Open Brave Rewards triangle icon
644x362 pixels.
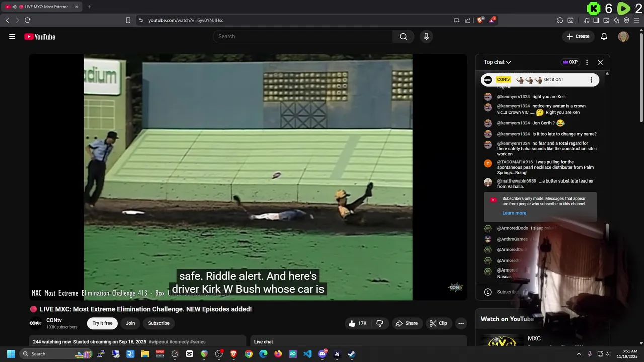pos(492,20)
